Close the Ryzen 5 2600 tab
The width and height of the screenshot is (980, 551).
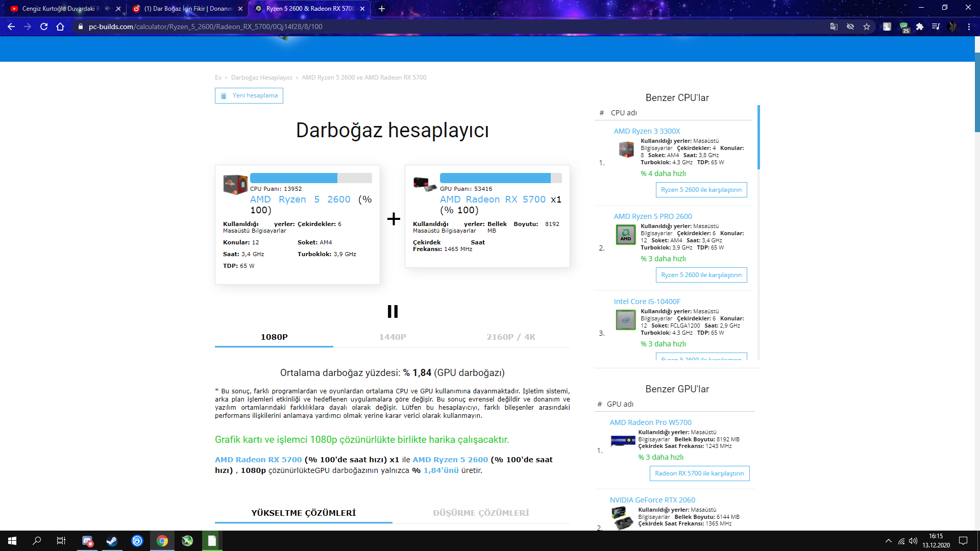(362, 9)
